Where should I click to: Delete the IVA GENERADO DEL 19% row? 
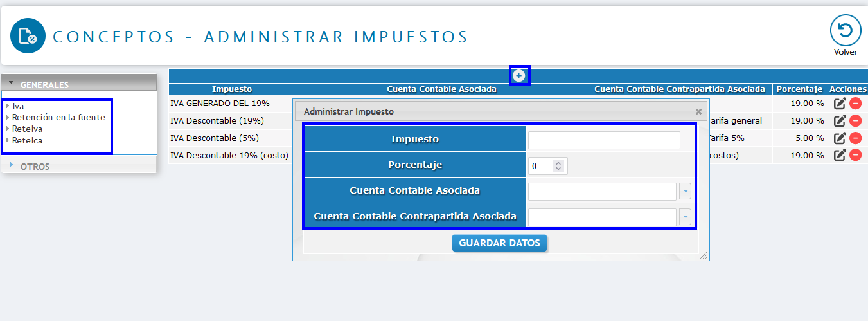[x=855, y=104]
